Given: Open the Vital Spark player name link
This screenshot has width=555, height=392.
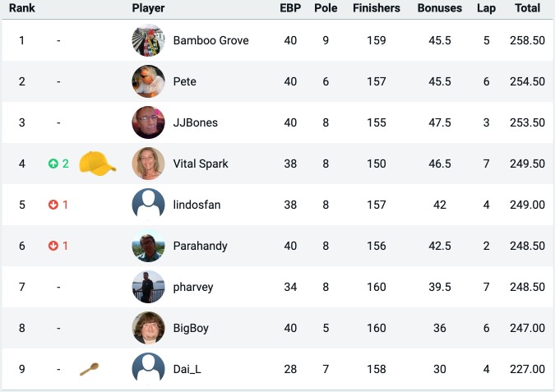Looking at the screenshot, I should [x=201, y=164].
